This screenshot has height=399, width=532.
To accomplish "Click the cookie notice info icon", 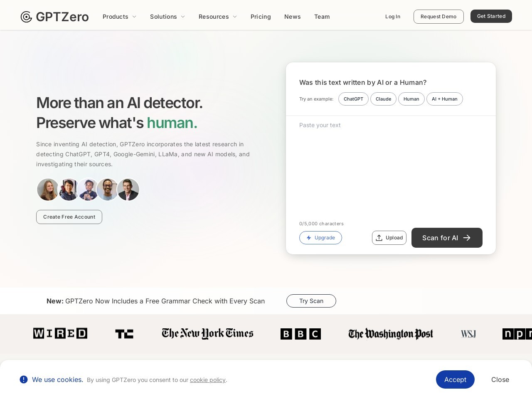I will [24, 379].
